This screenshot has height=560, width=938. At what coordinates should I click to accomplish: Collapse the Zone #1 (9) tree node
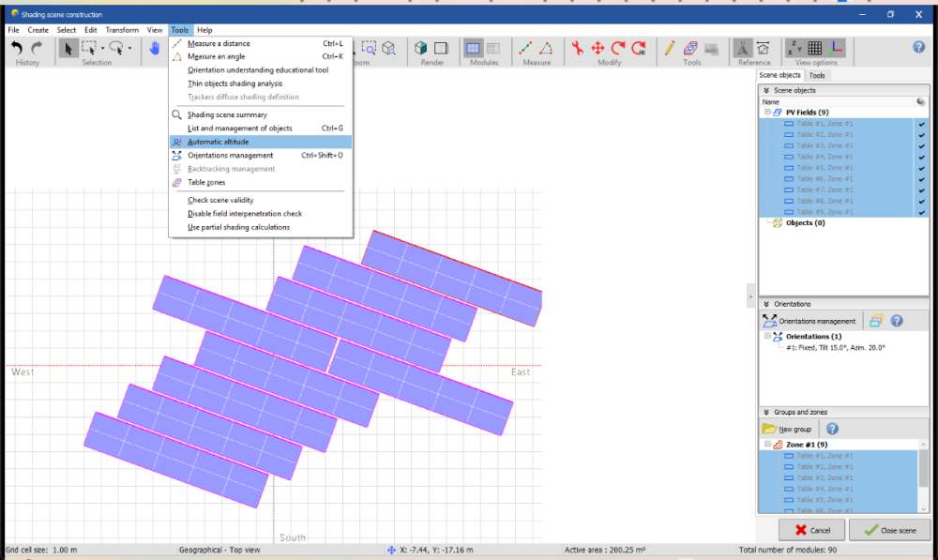767,445
